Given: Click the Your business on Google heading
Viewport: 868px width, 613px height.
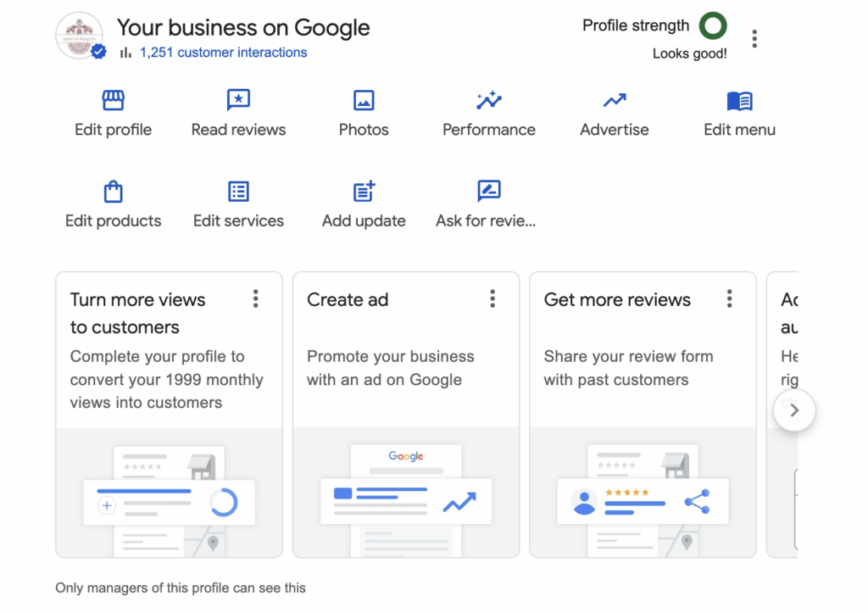Looking at the screenshot, I should point(243,27).
